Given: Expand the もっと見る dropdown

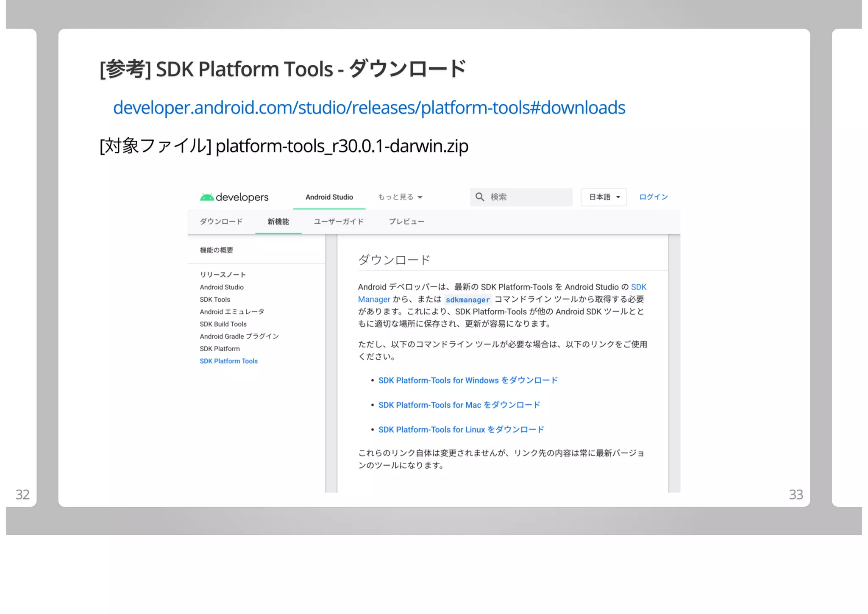Looking at the screenshot, I should [x=400, y=197].
